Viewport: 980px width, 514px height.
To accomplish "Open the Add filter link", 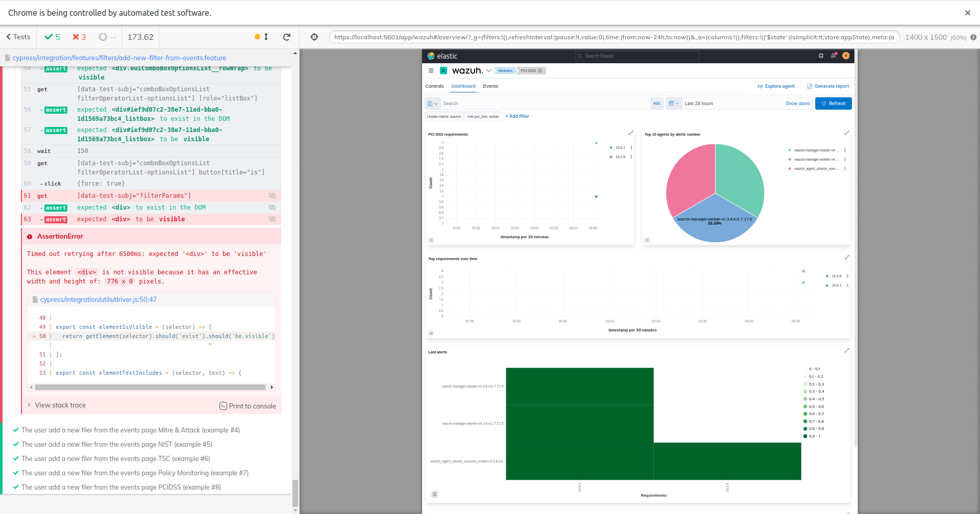I will pos(517,116).
